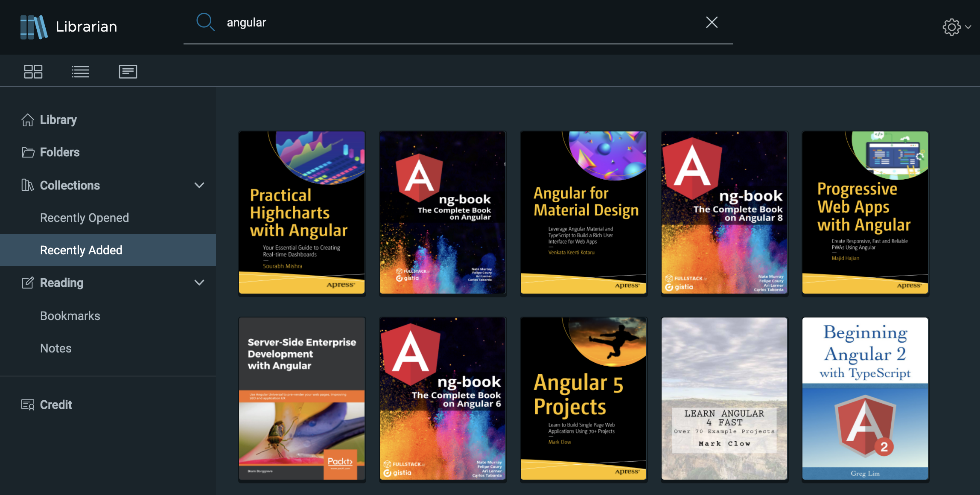980x495 pixels.
Task: Open Beginning Angular 2 with TypeScript book
Action: click(865, 398)
